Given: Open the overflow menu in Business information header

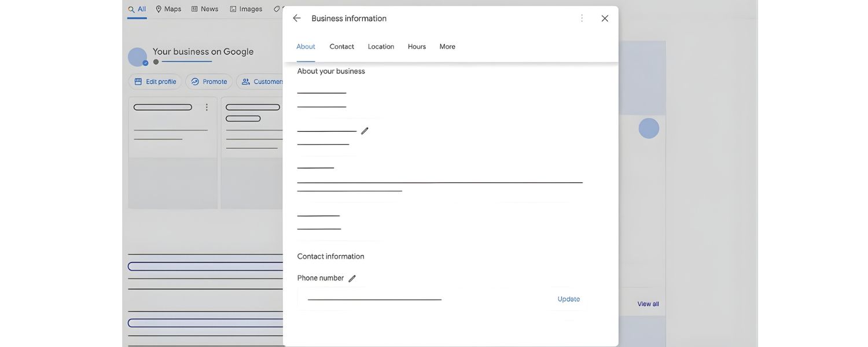Looking at the screenshot, I should pos(582,18).
